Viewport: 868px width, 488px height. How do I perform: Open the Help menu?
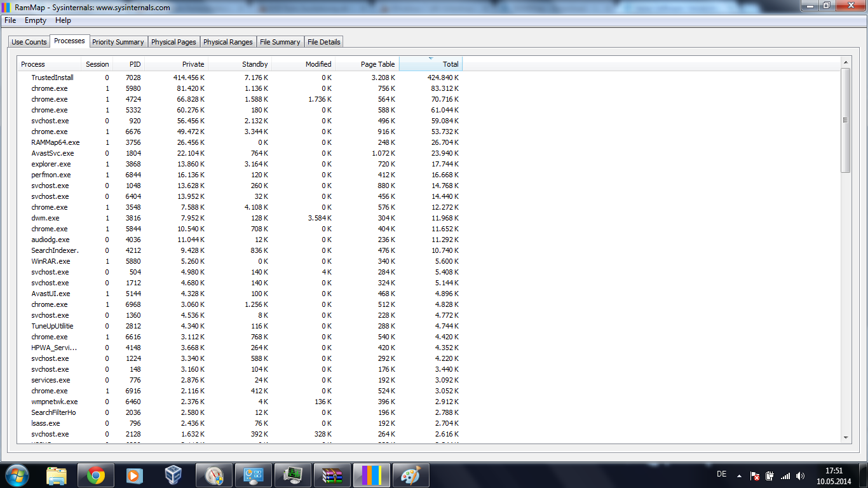click(63, 20)
